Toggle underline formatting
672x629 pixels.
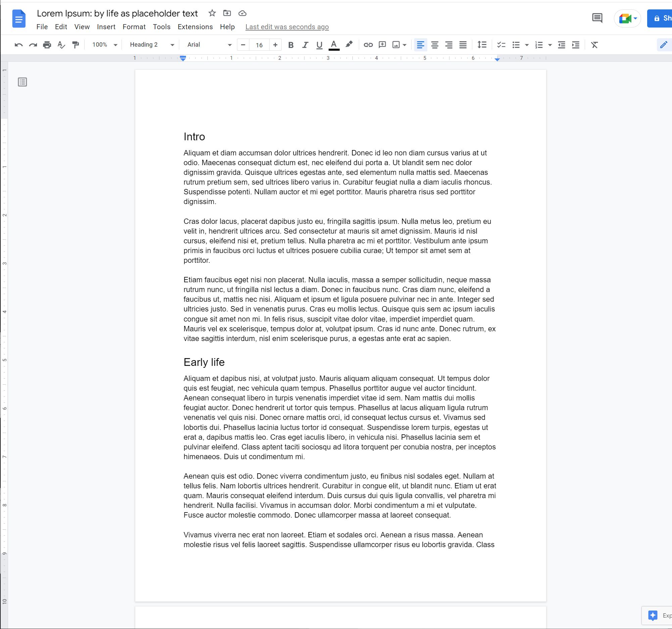(x=319, y=44)
